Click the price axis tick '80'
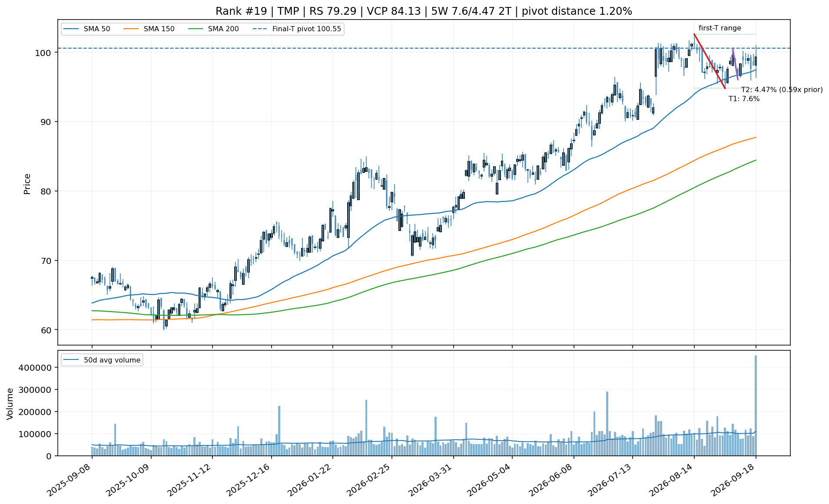This screenshot has height=504, width=829. 46,191
